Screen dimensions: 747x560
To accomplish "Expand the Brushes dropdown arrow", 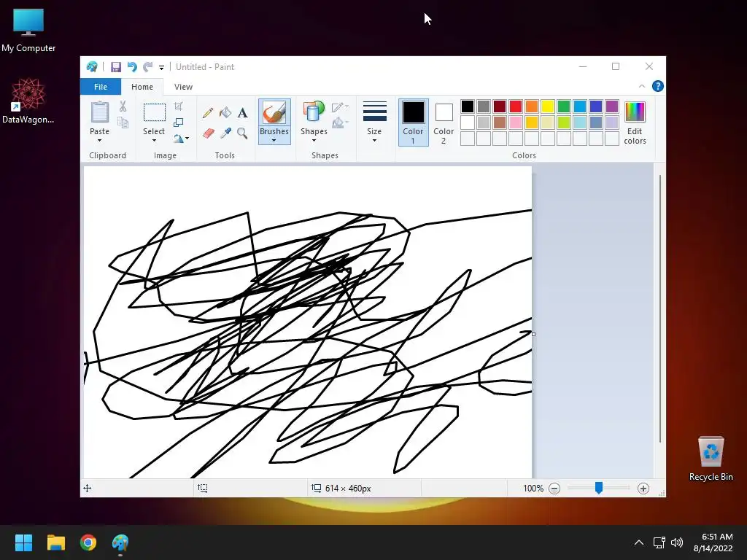I will coord(274,141).
